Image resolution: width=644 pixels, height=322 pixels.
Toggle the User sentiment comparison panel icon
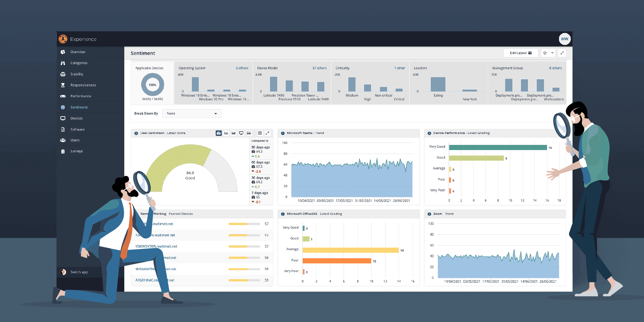(260, 133)
